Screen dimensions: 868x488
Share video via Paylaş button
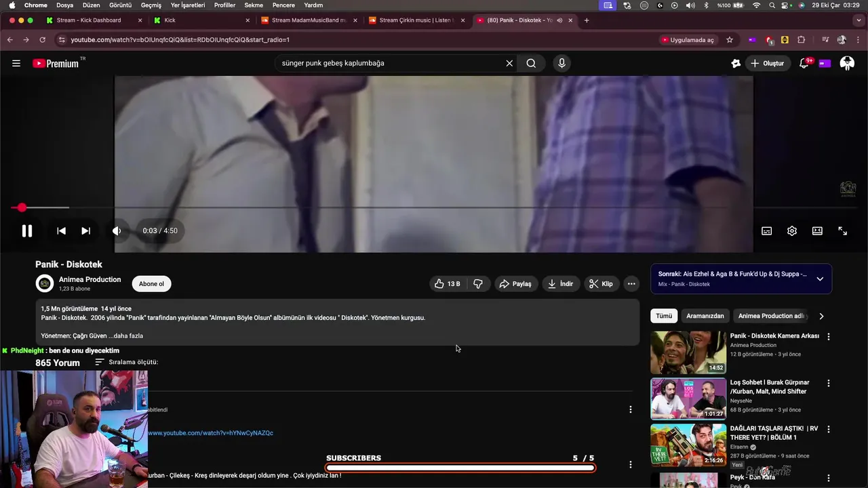[x=515, y=284]
